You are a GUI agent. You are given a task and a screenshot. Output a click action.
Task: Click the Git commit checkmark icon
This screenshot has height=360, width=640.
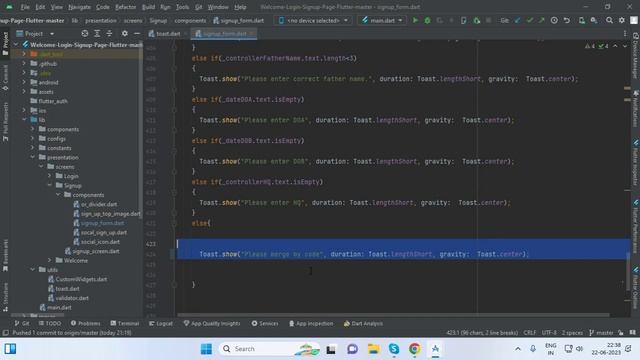point(530,20)
